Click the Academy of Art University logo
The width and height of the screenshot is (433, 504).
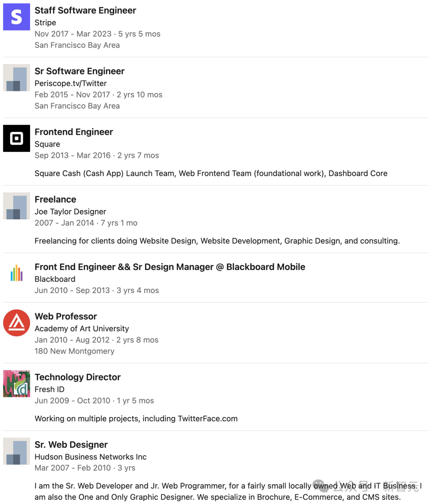[x=16, y=323]
